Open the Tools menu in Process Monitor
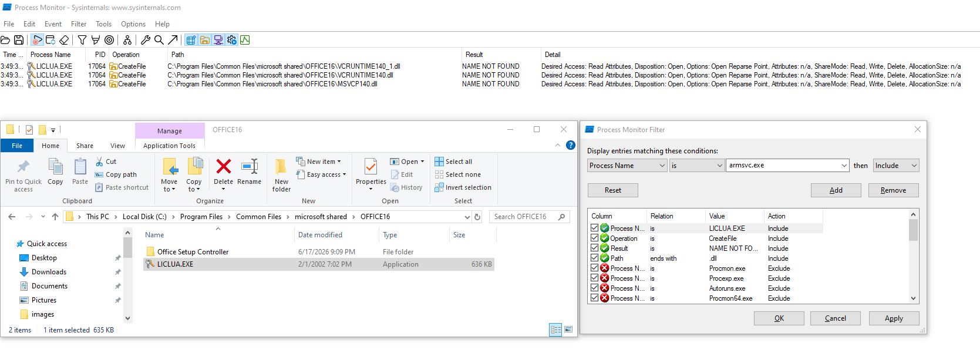Image resolution: width=980 pixels, height=363 pixels. point(104,24)
